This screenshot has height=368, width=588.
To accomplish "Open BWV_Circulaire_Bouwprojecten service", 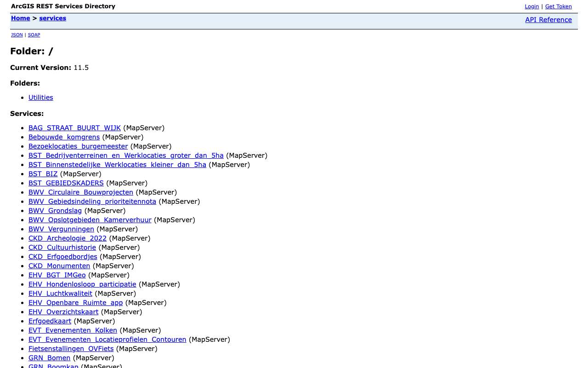I will [81, 192].
